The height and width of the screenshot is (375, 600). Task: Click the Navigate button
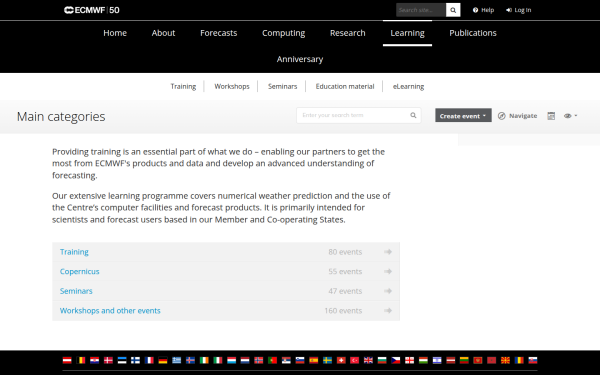[x=517, y=116]
